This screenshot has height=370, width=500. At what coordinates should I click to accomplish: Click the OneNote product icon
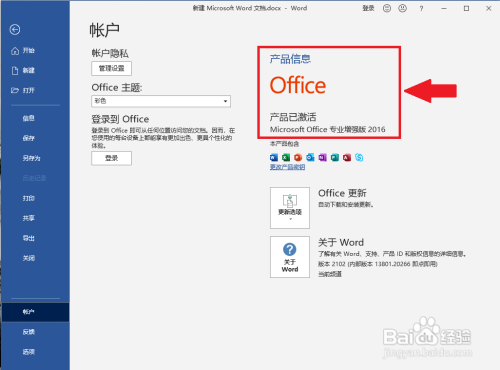click(322, 157)
